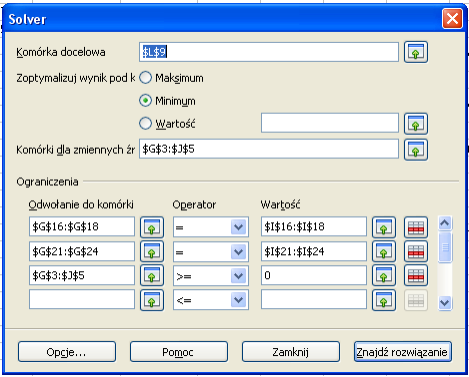Open the Opcje... options dialog
The width and height of the screenshot is (469, 377).
pyautogui.click(x=67, y=352)
